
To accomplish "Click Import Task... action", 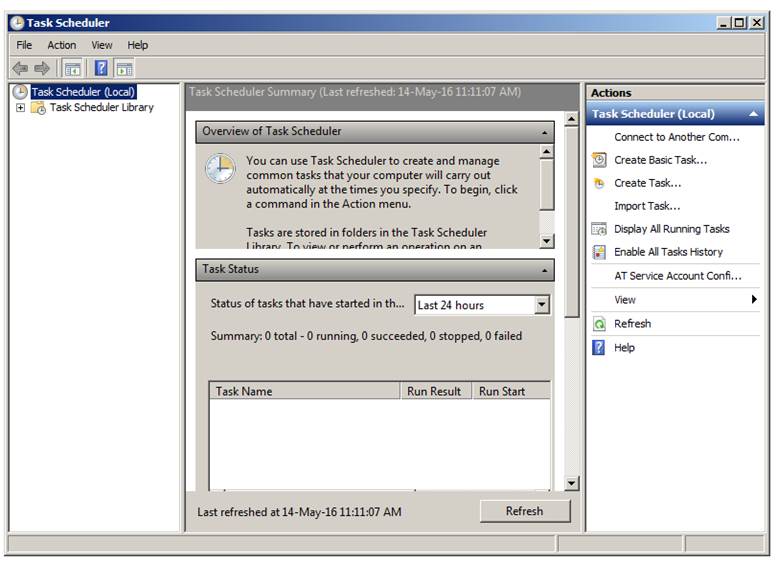I will pyautogui.click(x=647, y=206).
